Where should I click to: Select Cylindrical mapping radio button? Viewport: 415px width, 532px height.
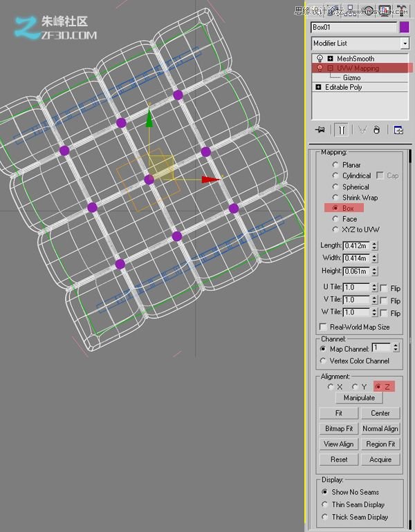(x=335, y=175)
